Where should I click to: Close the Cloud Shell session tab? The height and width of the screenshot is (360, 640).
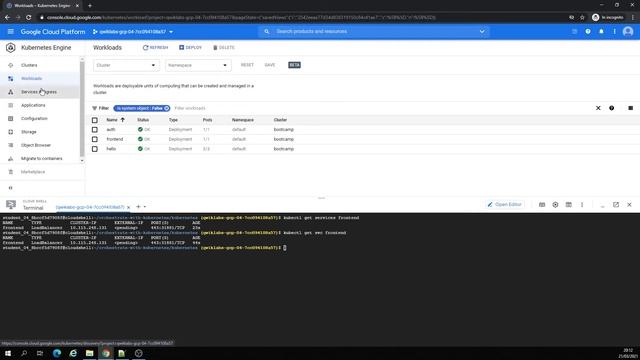[129, 207]
